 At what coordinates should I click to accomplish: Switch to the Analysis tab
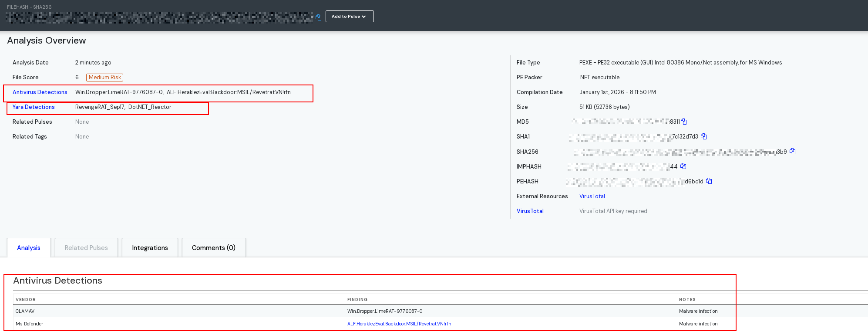click(29, 247)
